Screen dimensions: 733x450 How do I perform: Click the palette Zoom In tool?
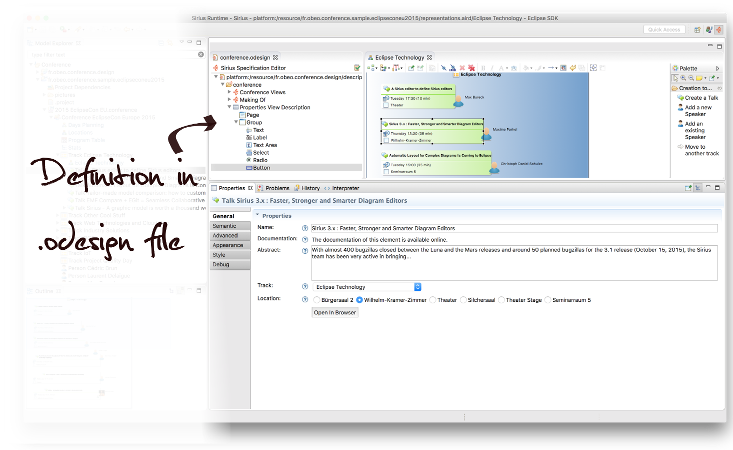(x=683, y=78)
